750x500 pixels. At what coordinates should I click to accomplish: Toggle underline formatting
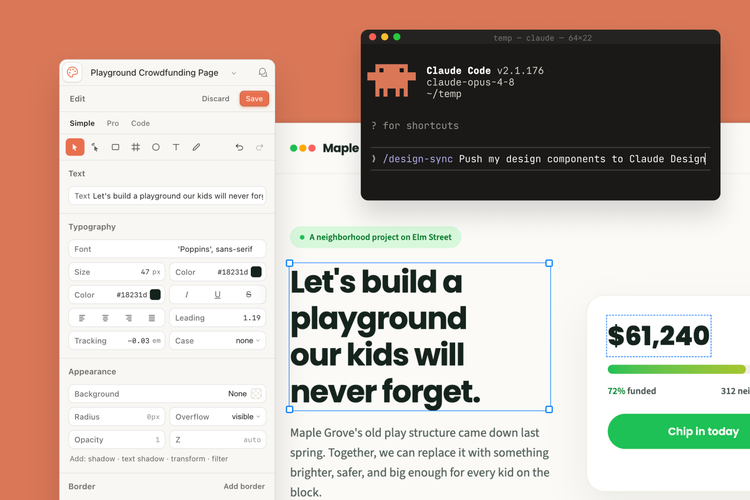click(218, 295)
